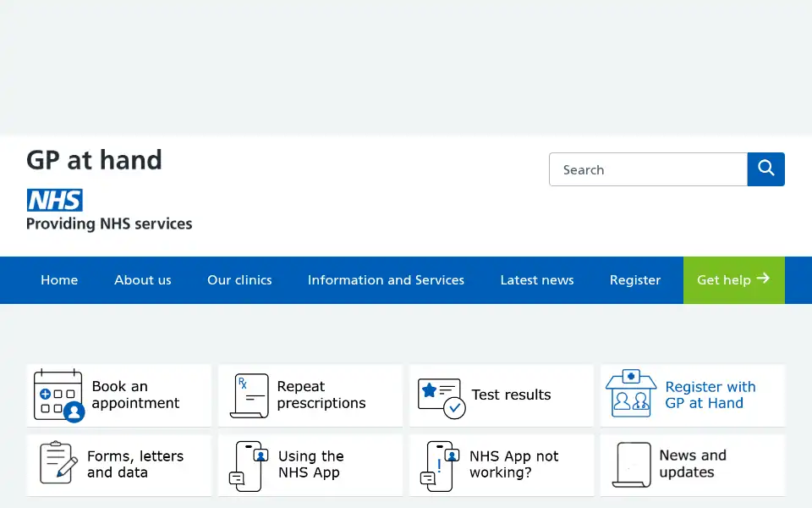The width and height of the screenshot is (812, 508).
Task: Open Register in the navigation bar
Action: (635, 280)
